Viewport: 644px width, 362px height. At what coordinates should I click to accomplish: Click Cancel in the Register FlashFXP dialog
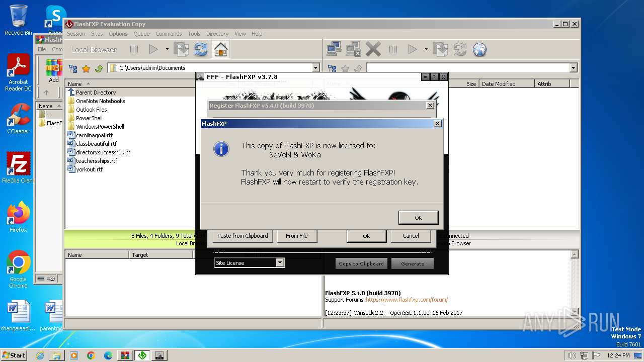coord(411,236)
